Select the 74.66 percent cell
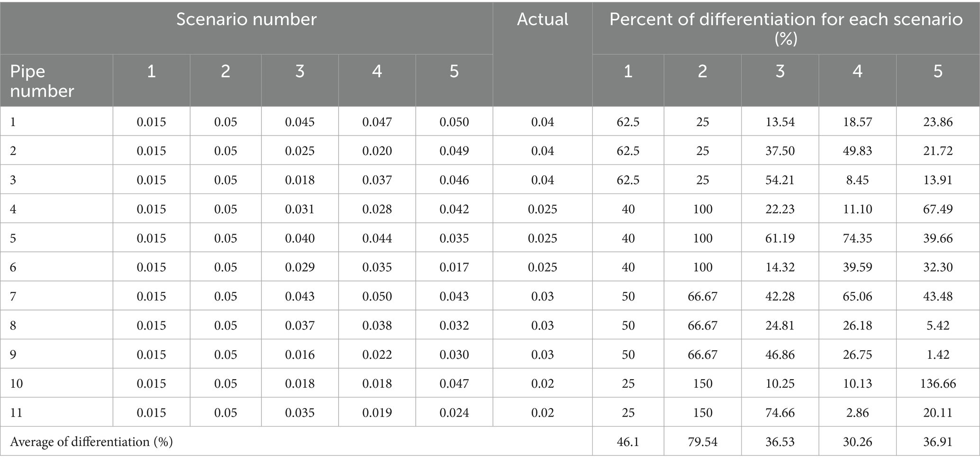980x464 pixels. (x=780, y=413)
